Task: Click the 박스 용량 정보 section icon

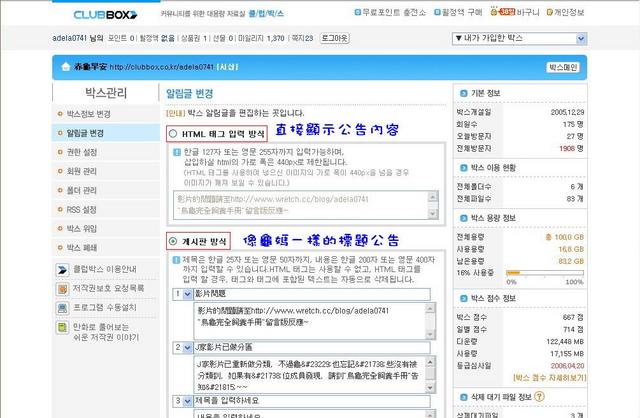Action: point(463,218)
